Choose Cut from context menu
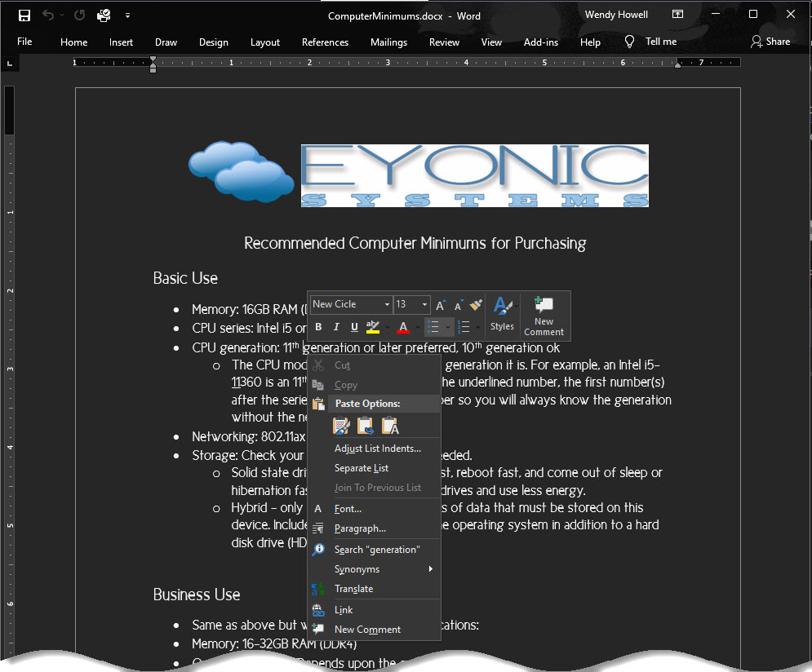 coord(374,365)
